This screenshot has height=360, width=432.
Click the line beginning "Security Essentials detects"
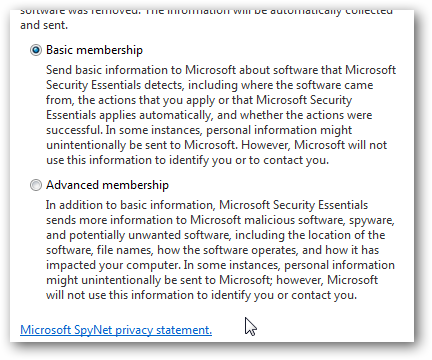(x=209, y=85)
